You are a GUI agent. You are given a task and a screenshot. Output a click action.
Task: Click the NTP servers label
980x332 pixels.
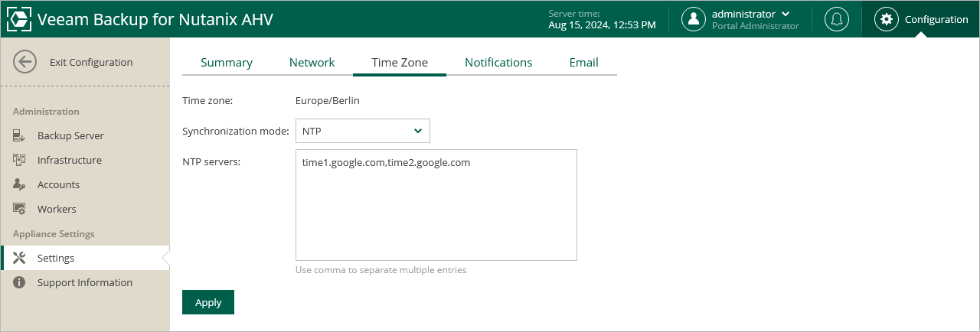click(211, 161)
